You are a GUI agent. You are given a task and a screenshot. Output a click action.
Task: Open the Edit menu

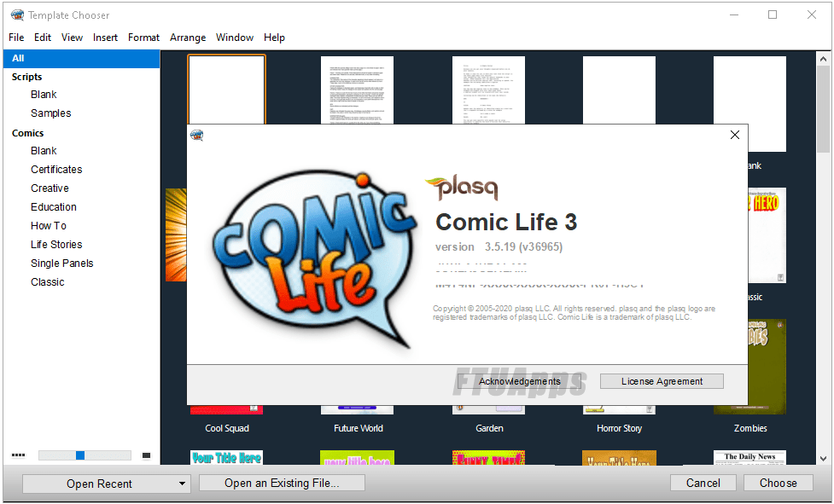(x=43, y=38)
